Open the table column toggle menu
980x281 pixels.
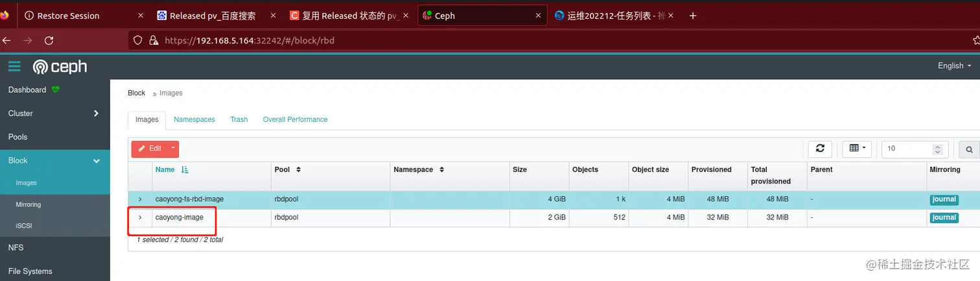point(857,149)
